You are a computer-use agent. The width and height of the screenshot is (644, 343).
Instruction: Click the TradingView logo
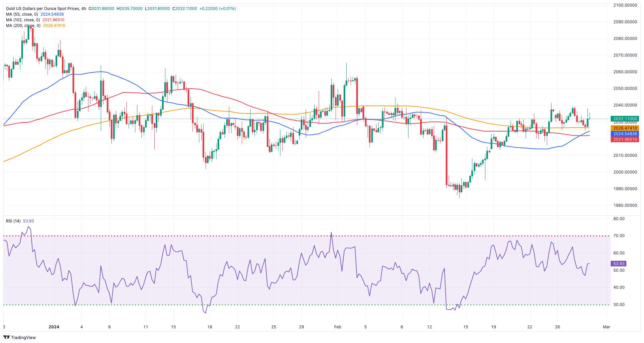(19, 337)
